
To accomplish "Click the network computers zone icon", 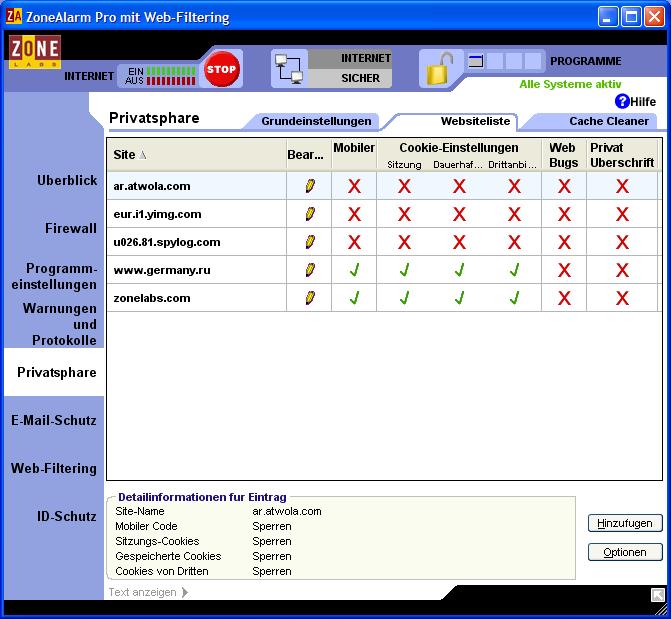I will [289, 69].
